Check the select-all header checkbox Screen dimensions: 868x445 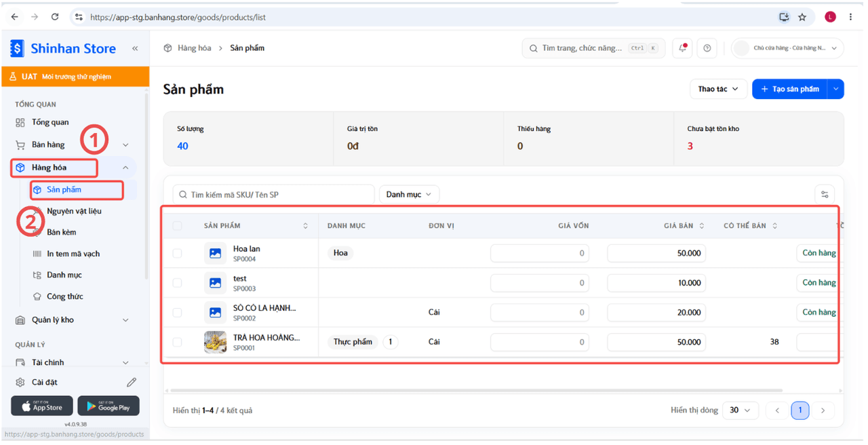pos(177,226)
